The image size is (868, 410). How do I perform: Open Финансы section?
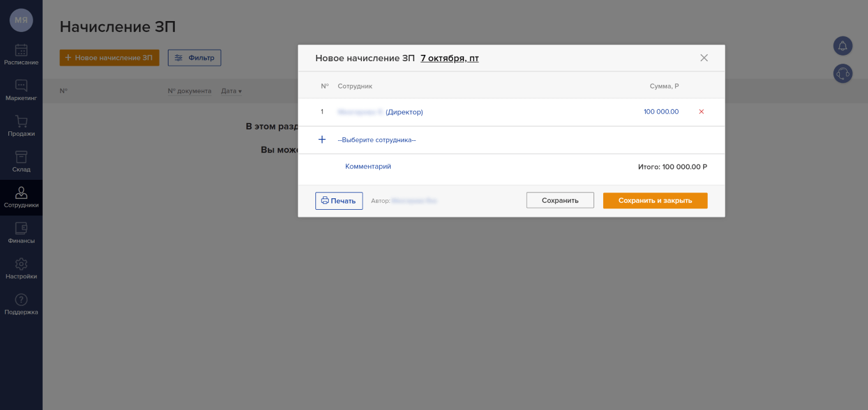(x=21, y=233)
